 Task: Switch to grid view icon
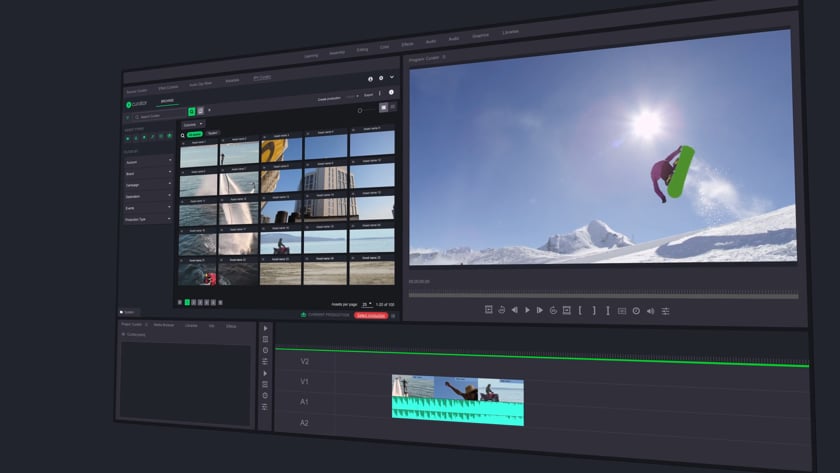(x=384, y=108)
